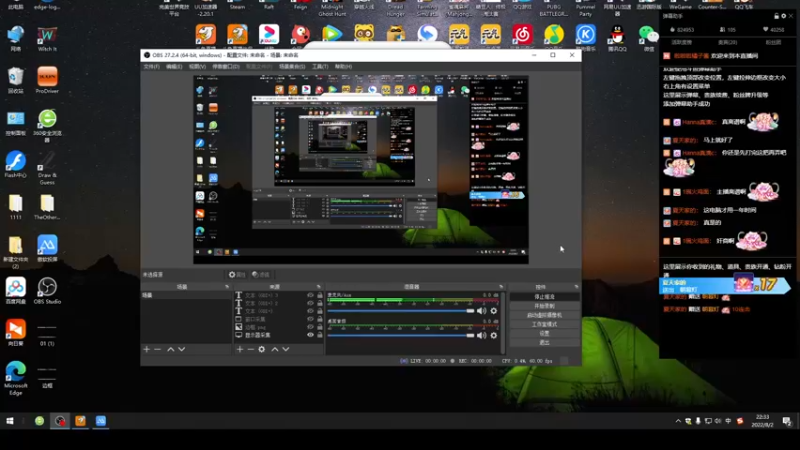Open the Witch It desktop shortcut

click(x=47, y=39)
